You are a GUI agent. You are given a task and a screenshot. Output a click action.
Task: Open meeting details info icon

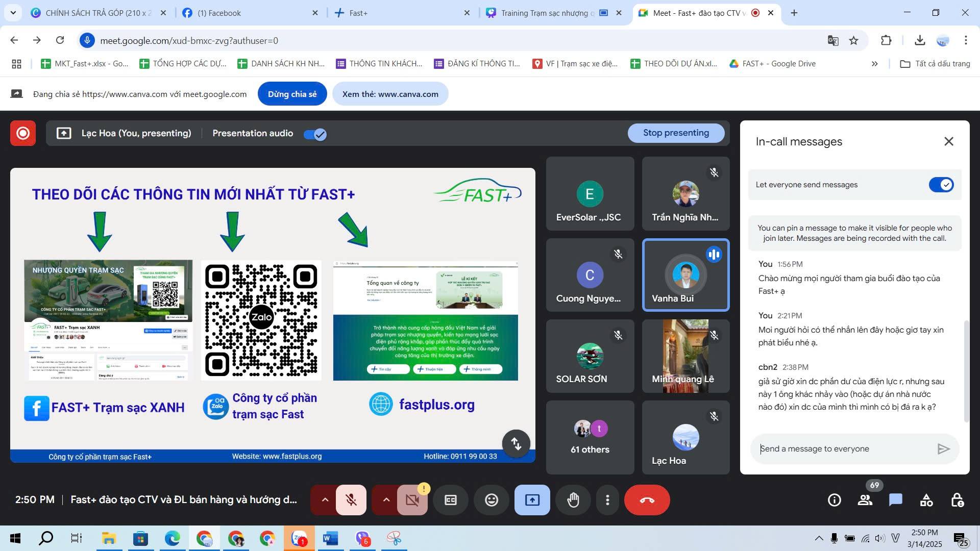pyautogui.click(x=835, y=500)
